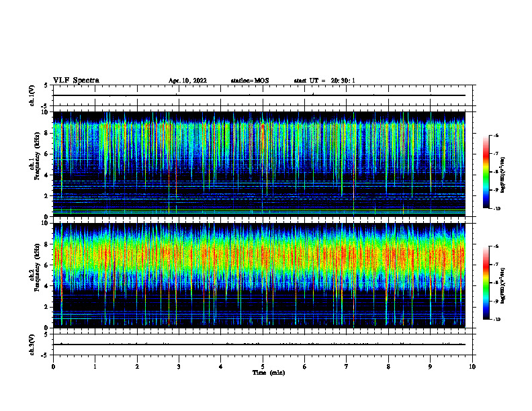
Task: Click time axis tick label "8"
Action: 388,367
